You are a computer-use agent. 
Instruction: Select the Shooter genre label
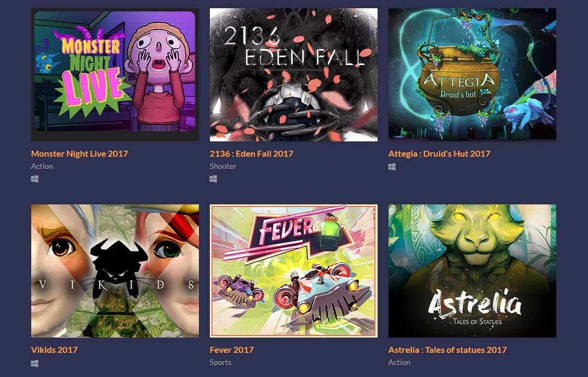point(222,166)
